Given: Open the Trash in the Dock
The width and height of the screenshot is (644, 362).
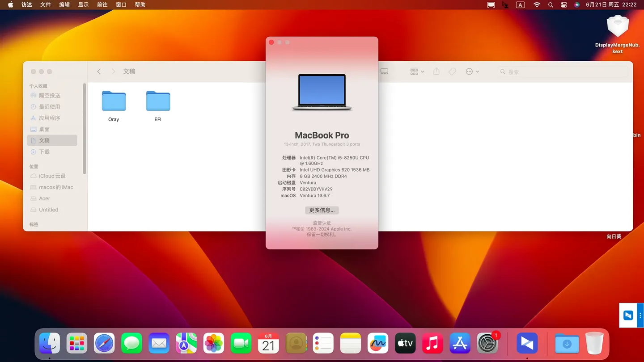Looking at the screenshot, I should (594, 343).
